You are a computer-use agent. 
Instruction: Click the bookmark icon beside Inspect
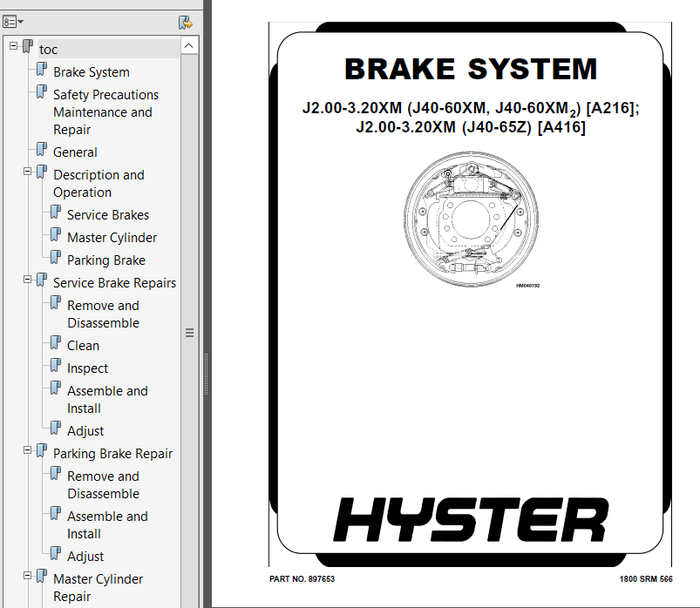point(56,365)
